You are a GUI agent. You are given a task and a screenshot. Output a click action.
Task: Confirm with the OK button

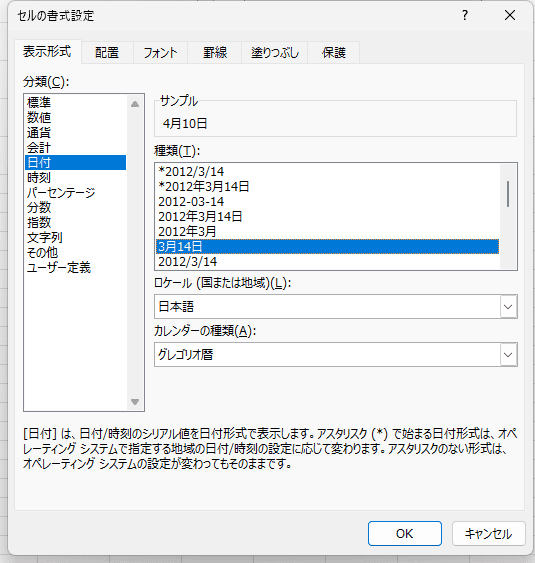pos(405,534)
